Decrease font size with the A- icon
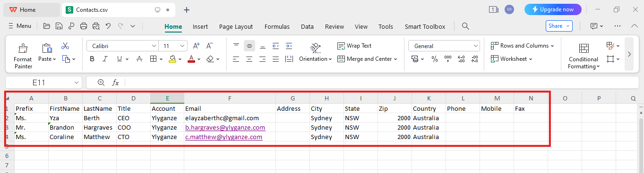644x173 pixels. 210,46
